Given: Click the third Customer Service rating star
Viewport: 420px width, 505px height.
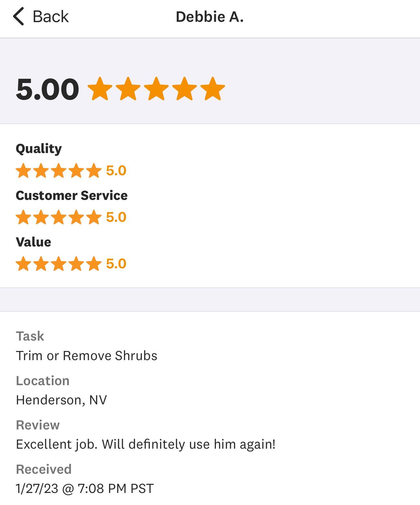Looking at the screenshot, I should [59, 217].
